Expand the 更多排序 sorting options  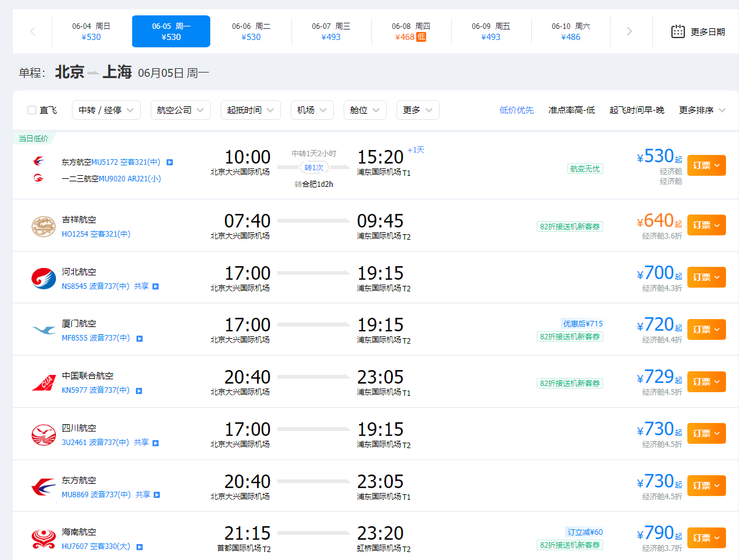(702, 110)
